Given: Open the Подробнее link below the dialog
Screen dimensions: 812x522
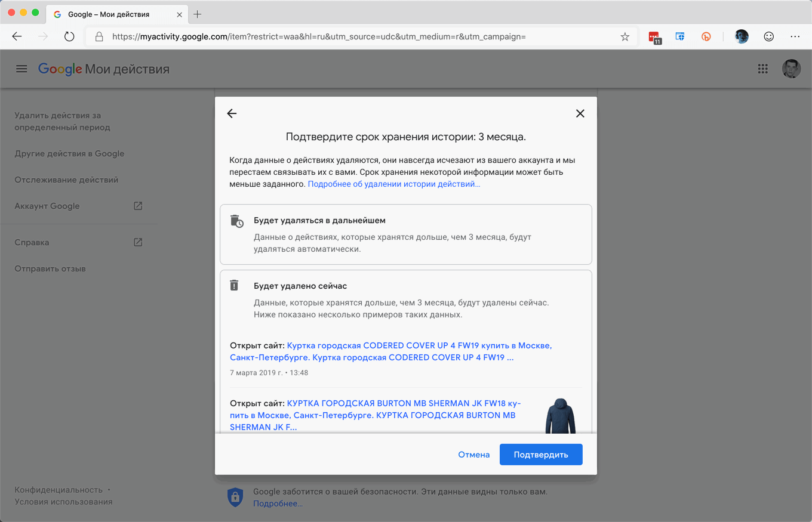Looking at the screenshot, I should click(x=278, y=504).
